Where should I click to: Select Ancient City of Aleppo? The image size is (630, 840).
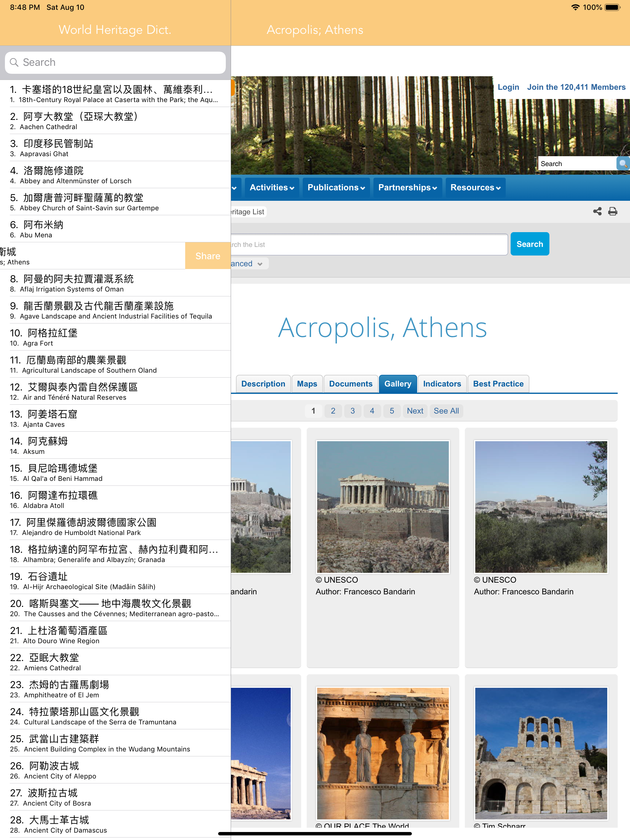[x=115, y=770]
